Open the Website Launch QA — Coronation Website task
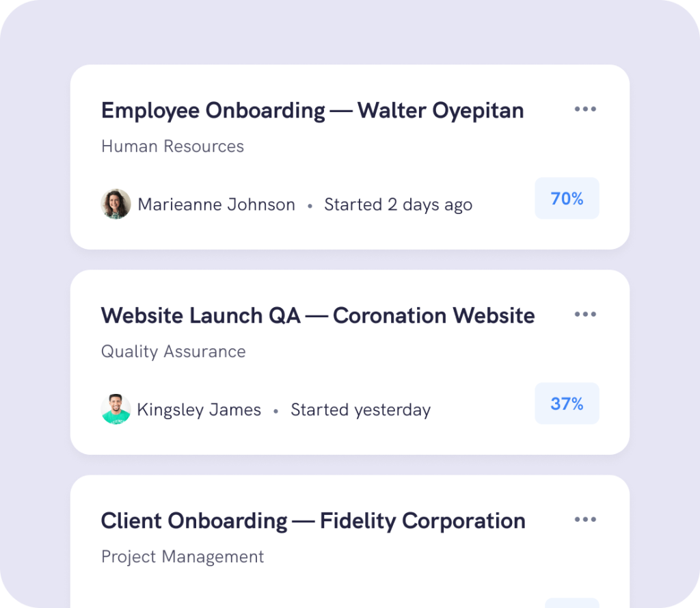This screenshot has width=700, height=608. (x=317, y=315)
